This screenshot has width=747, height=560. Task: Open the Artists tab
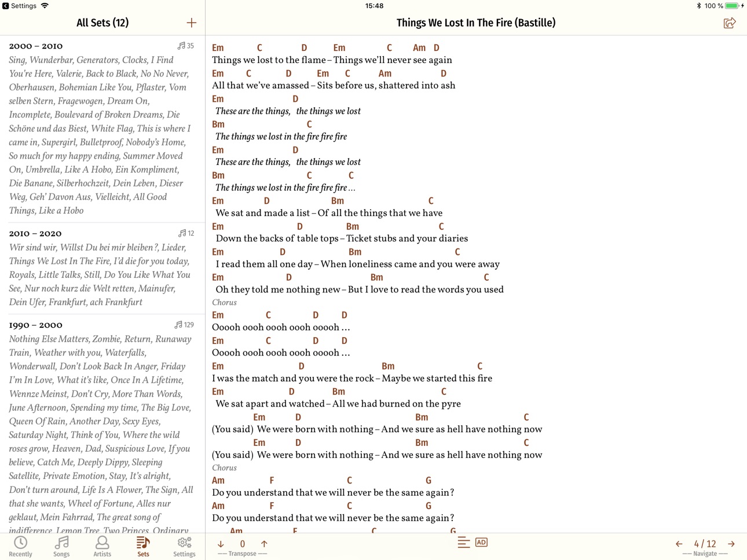[102, 546]
